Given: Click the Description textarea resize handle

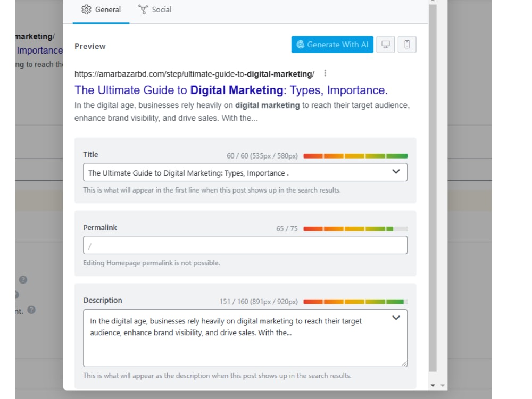Looking at the screenshot, I should (404, 363).
